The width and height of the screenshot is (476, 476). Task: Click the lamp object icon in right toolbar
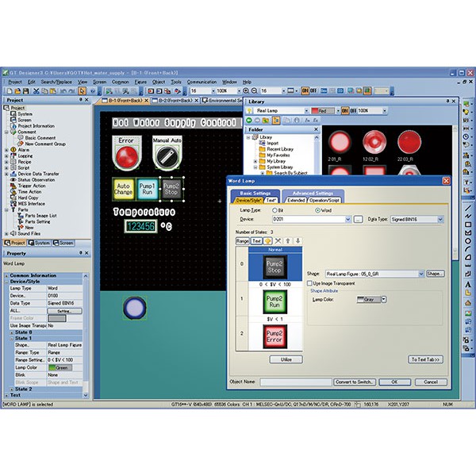tap(466, 112)
